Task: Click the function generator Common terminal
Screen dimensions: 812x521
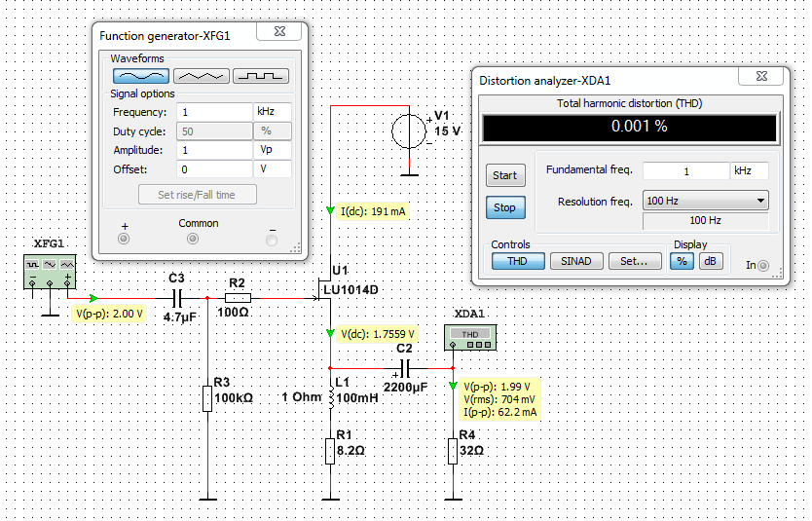Action: [193, 239]
